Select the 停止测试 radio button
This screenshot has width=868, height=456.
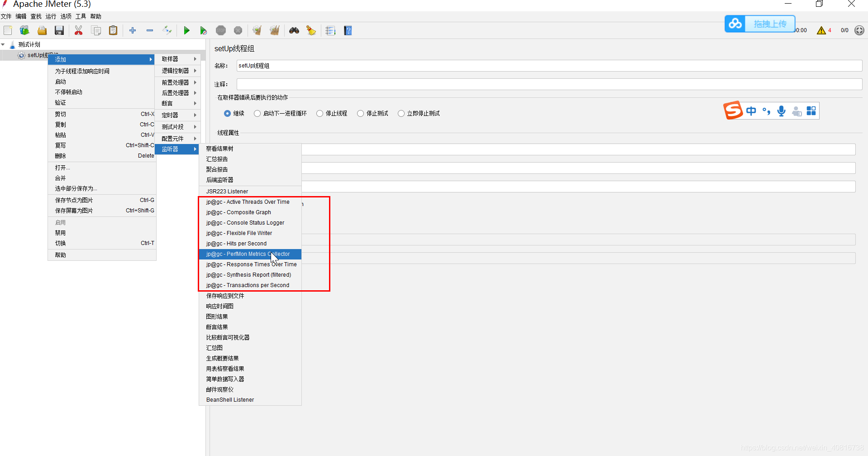(x=360, y=114)
